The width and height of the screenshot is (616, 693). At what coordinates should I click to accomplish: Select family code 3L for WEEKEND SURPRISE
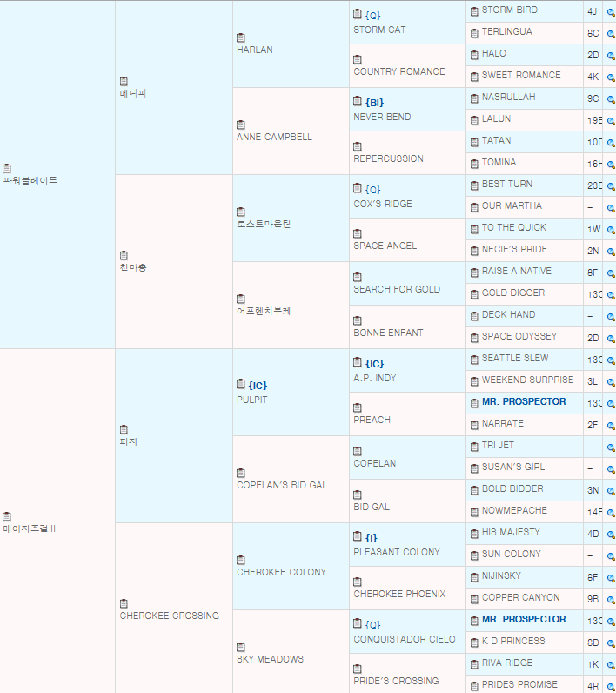[593, 382]
